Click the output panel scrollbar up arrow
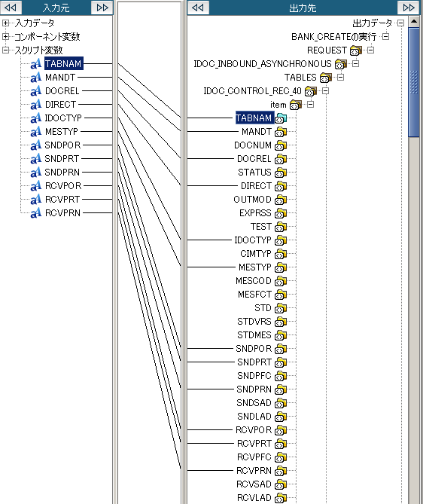 (x=414, y=22)
